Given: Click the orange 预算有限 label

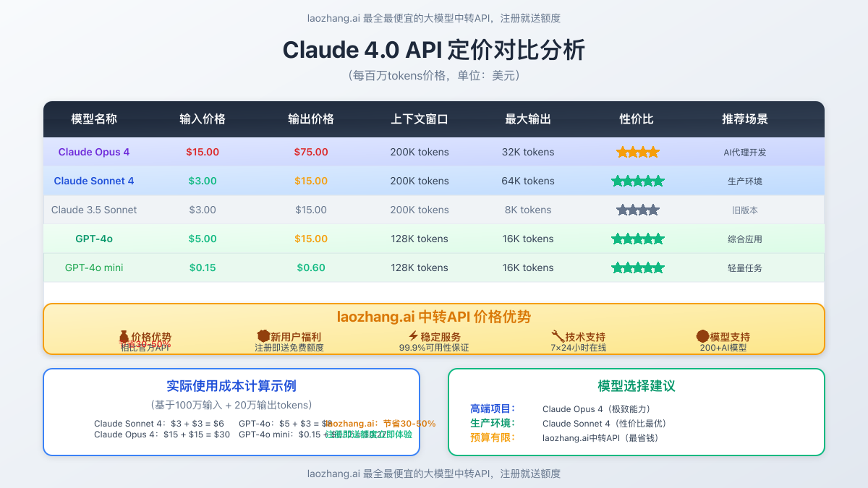Looking at the screenshot, I should (x=493, y=437).
